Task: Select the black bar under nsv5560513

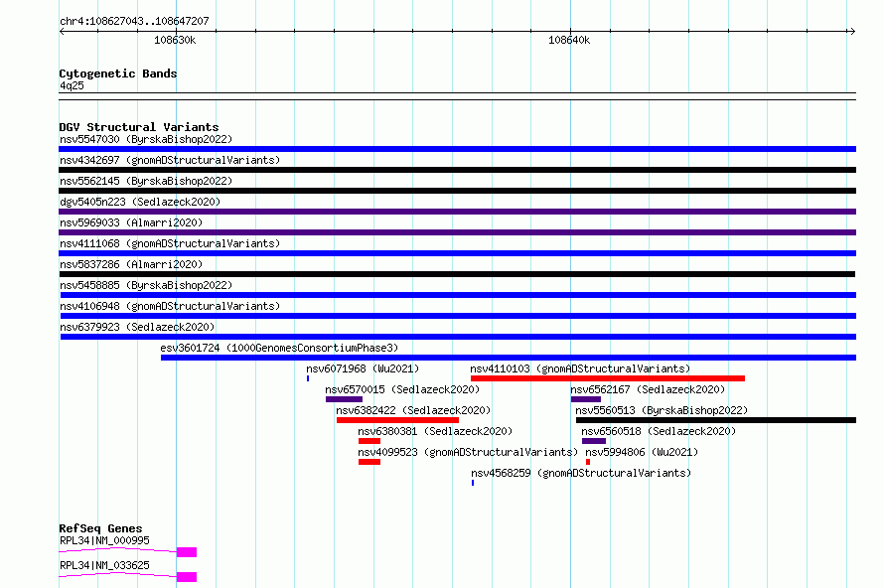Action: (x=716, y=420)
